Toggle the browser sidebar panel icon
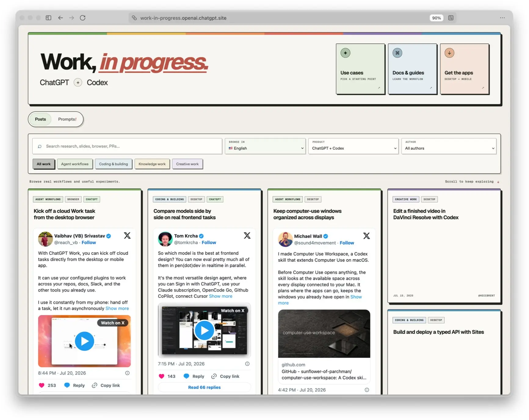This screenshot has width=529, height=420. pyautogui.click(x=49, y=18)
